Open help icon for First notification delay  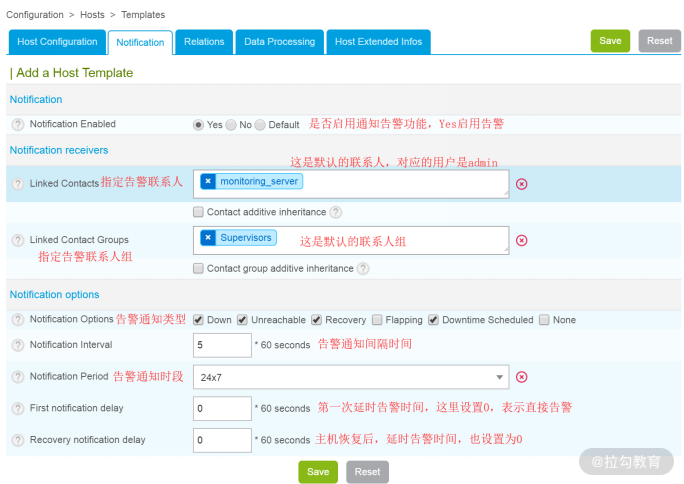coord(18,409)
